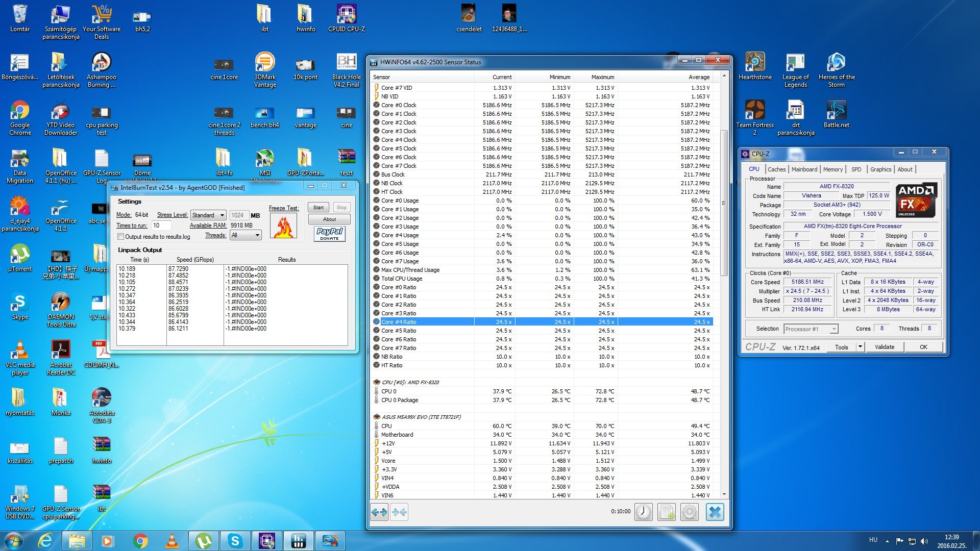The width and height of the screenshot is (980, 551).
Task: Switch to the Caches tab in CPU-Z
Action: click(x=776, y=169)
